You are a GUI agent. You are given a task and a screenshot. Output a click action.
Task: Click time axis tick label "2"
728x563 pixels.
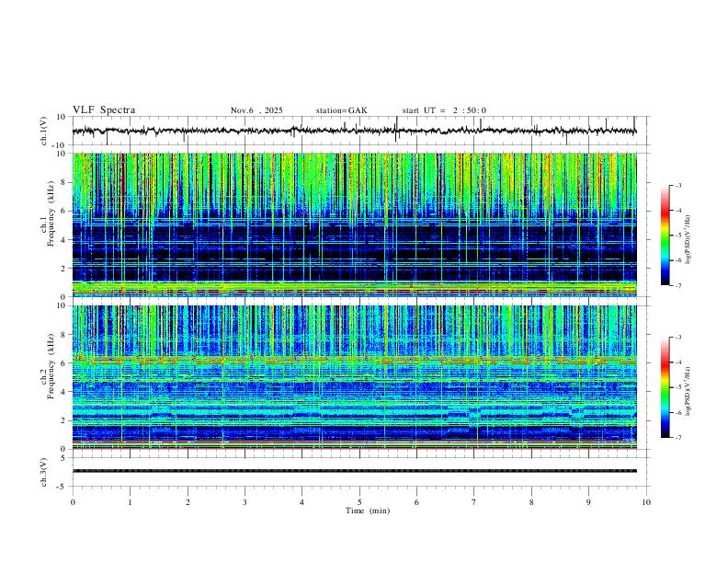188,502
